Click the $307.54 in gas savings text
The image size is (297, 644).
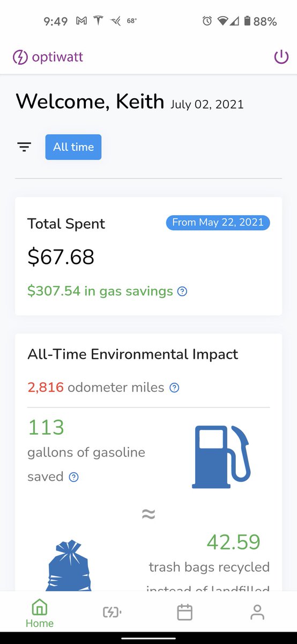point(100,291)
